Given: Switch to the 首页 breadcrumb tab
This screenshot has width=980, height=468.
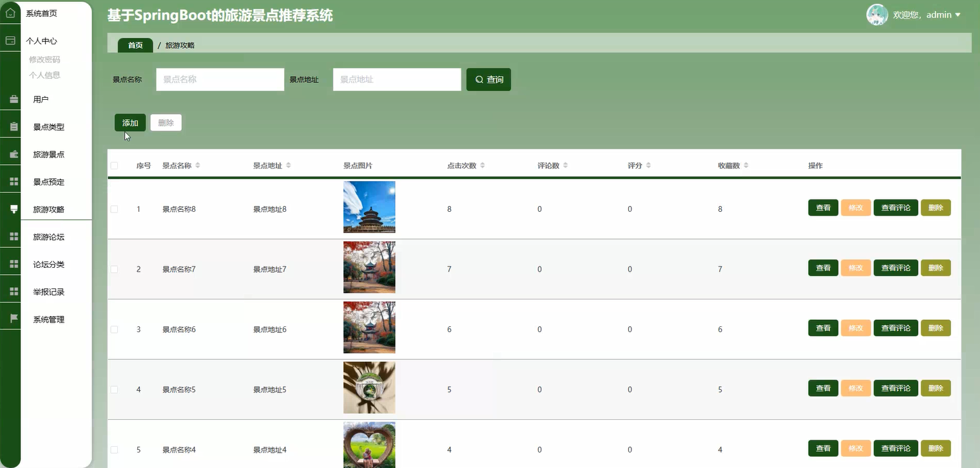Looking at the screenshot, I should (135, 45).
